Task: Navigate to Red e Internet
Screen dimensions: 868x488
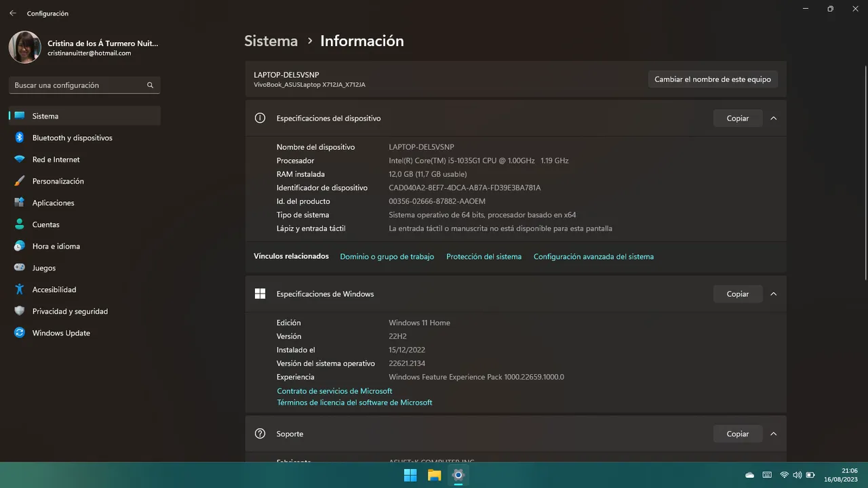Action: [84, 159]
